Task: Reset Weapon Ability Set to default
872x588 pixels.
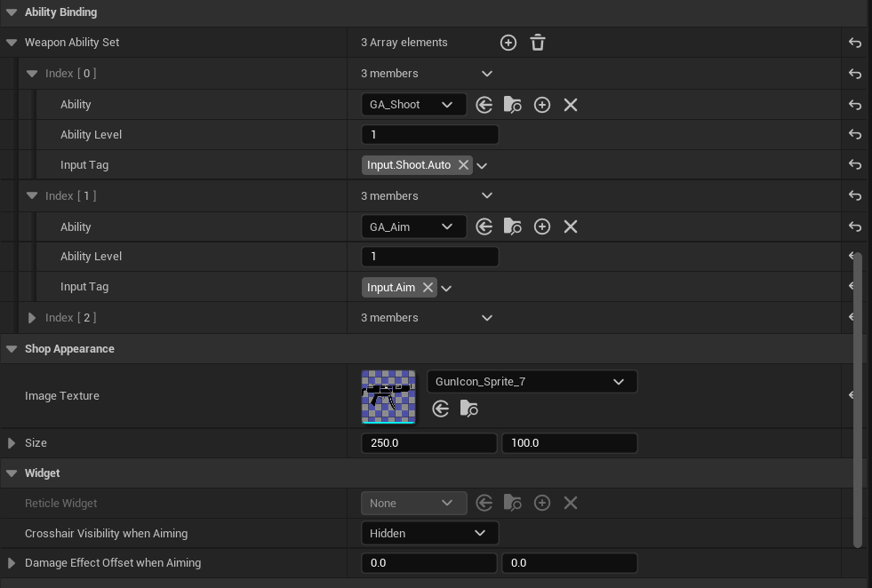Action: pyautogui.click(x=855, y=43)
